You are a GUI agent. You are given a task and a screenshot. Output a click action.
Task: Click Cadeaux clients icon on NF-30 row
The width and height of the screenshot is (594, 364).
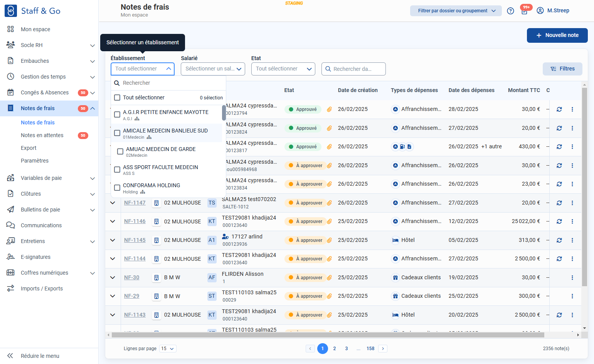point(395,278)
